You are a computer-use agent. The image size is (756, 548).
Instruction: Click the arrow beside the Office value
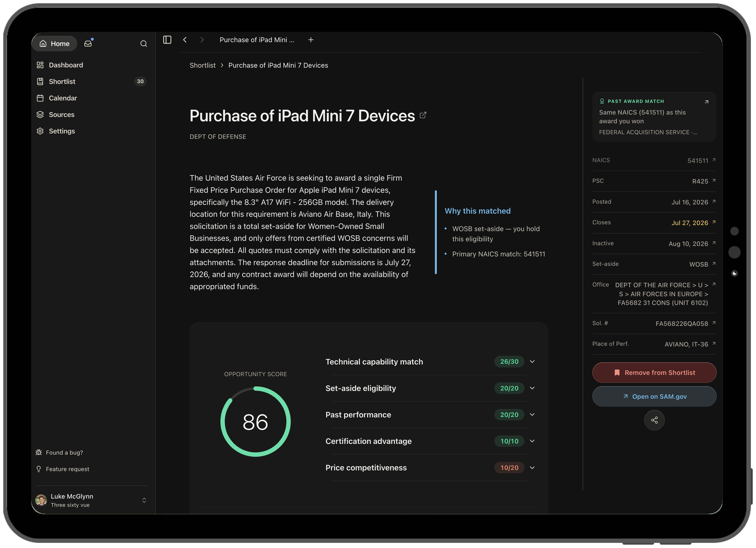click(714, 284)
